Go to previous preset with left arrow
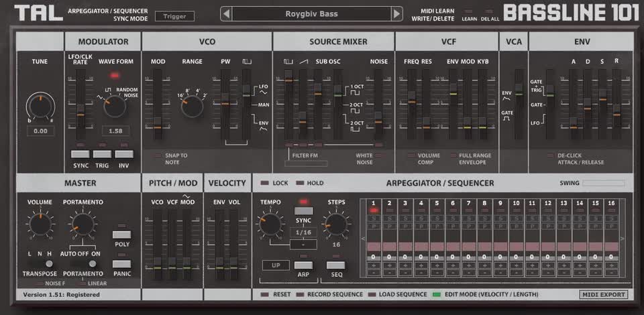 coord(226,14)
